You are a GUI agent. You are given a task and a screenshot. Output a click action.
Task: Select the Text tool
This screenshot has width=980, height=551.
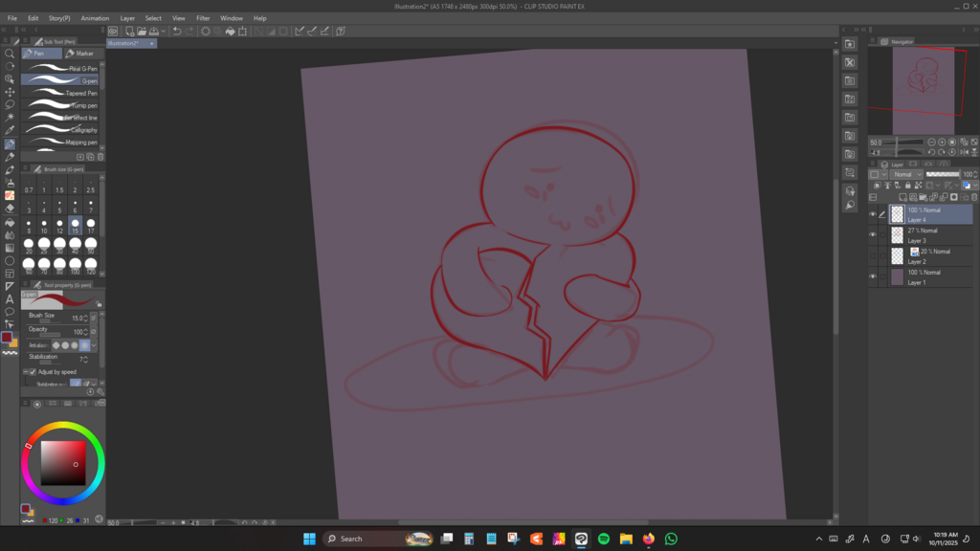point(10,298)
